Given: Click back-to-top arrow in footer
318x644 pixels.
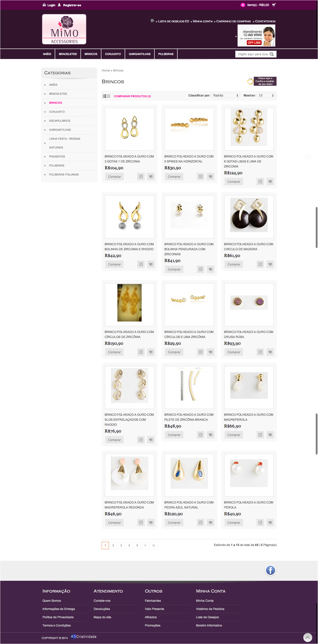Looking at the screenshot, I should (x=308, y=637).
